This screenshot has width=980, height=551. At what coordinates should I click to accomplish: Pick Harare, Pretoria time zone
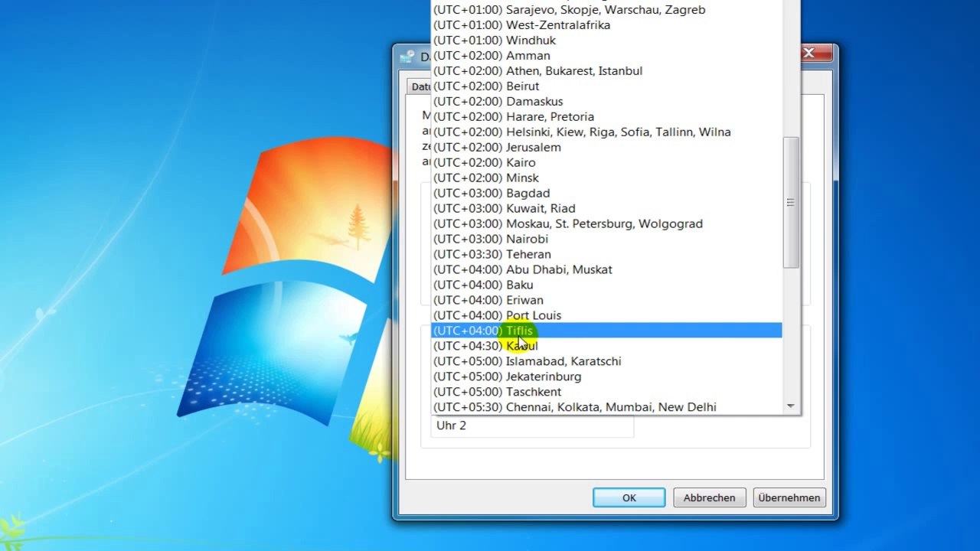(606, 117)
